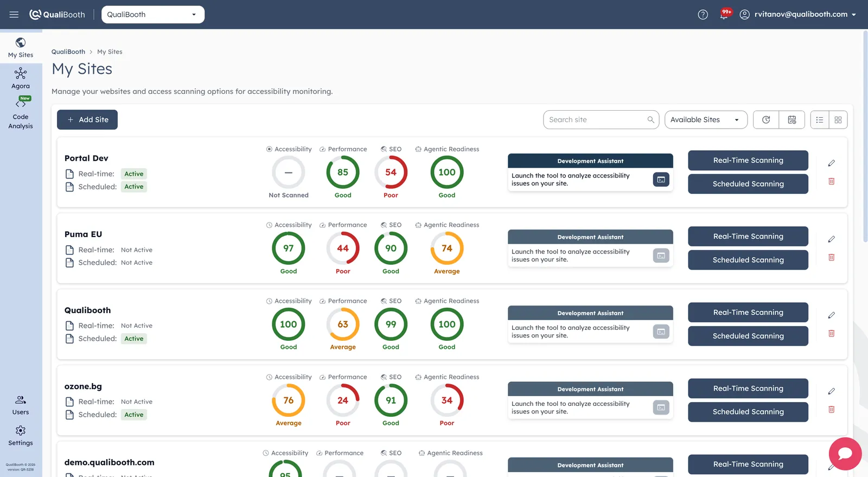
Task: Click the ozone.bg site name
Action: pos(83,386)
